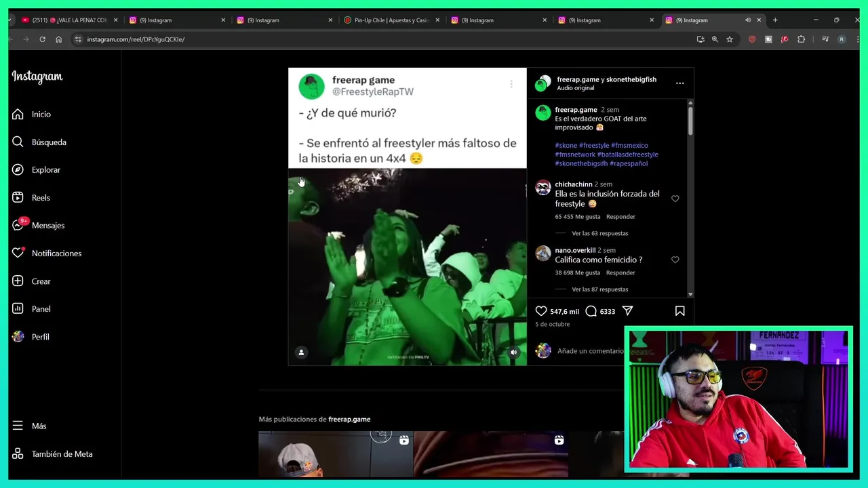View likes on nano.overkill's comment
This screenshot has width=868, height=488.
578,272
